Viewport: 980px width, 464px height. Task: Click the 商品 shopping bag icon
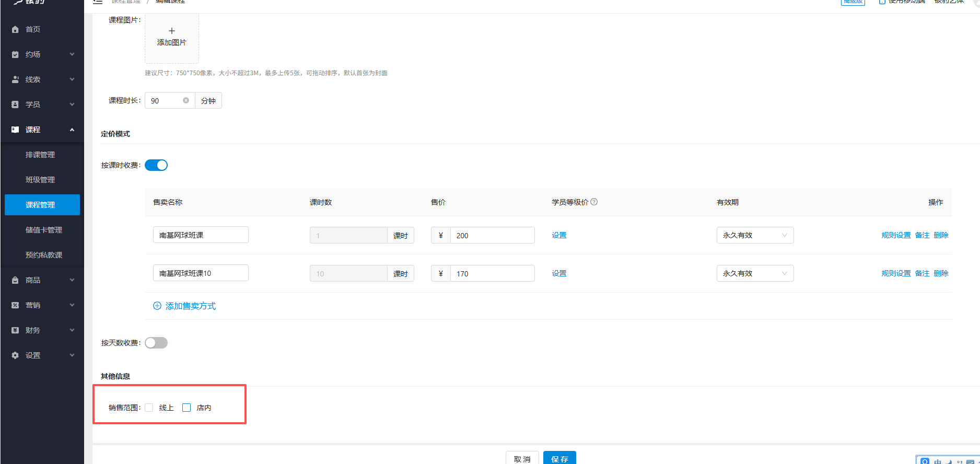15,280
